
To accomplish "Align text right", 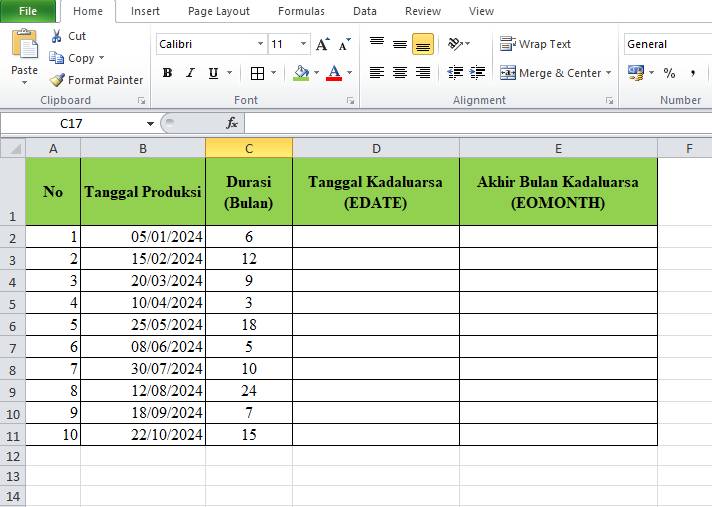I will [423, 73].
